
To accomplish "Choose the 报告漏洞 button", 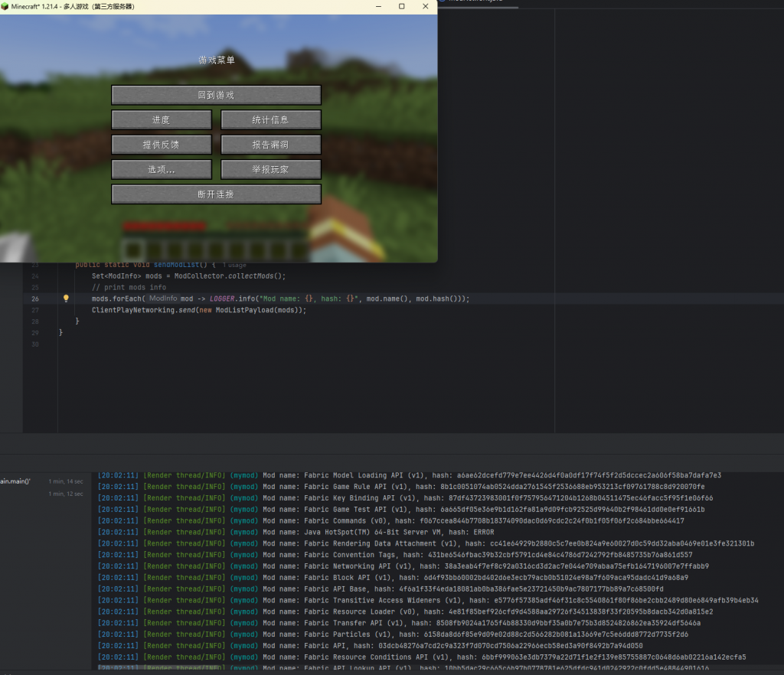I will coord(270,145).
